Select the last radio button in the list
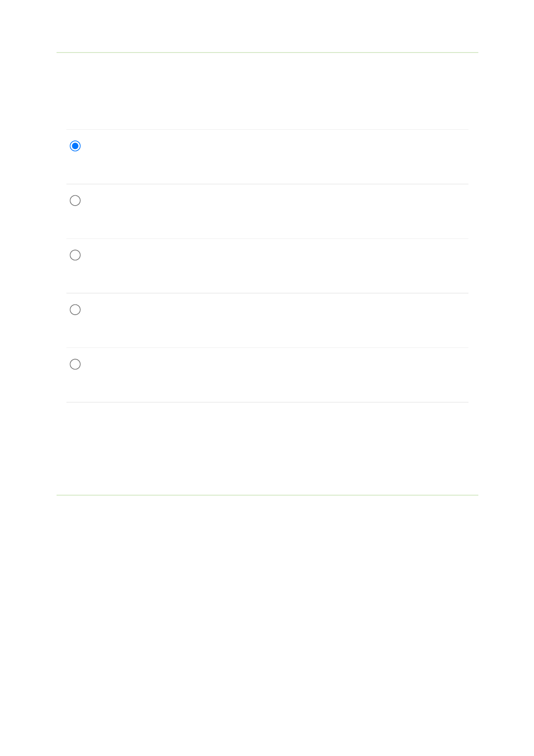Image resolution: width=534 pixels, height=756 pixels. coord(75,364)
